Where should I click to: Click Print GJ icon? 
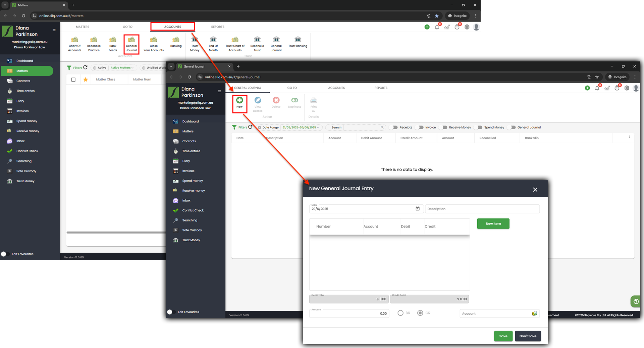pos(314,104)
